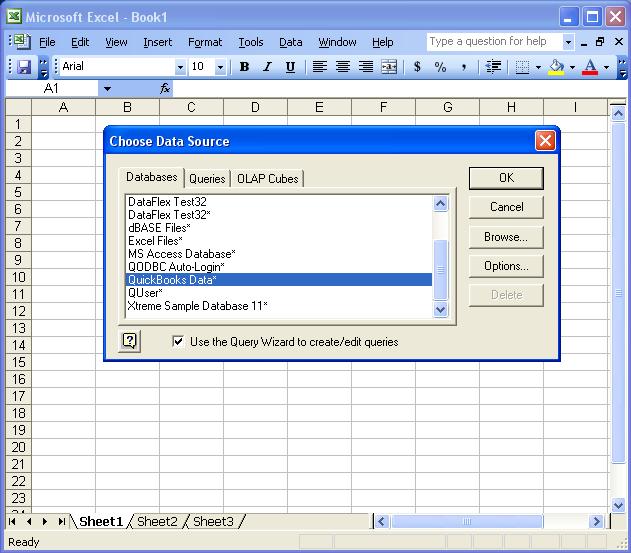Viewport: 631px width, 553px height.
Task: Click Decrease Indent icon
Action: coord(493,67)
